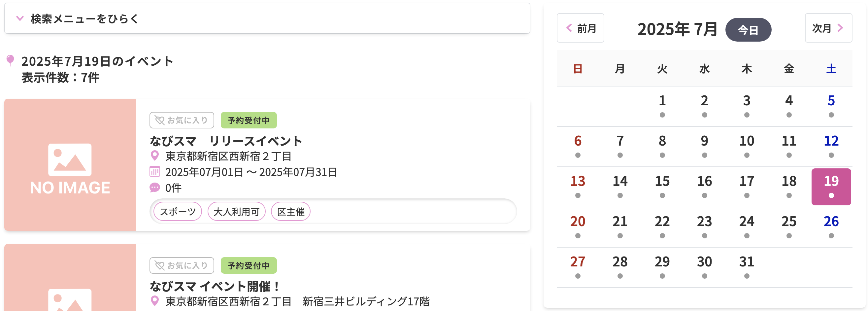
Task: Click the 区主催 tag on the first event
Action: pyautogui.click(x=290, y=212)
